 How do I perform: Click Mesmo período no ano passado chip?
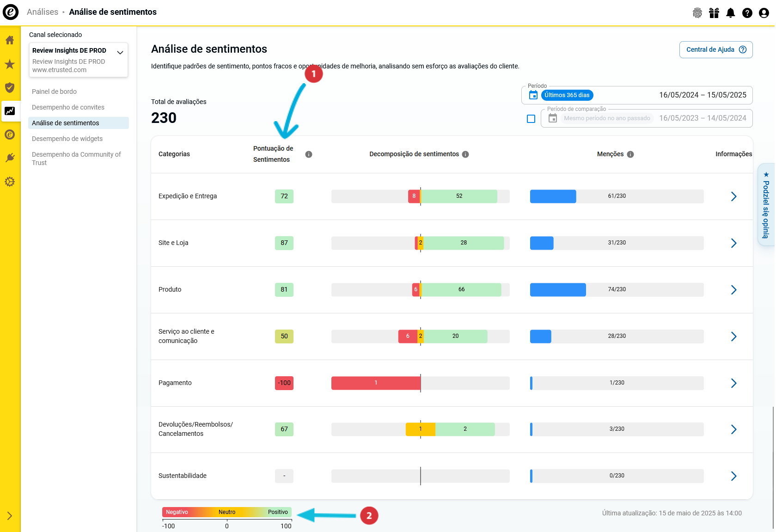point(607,118)
